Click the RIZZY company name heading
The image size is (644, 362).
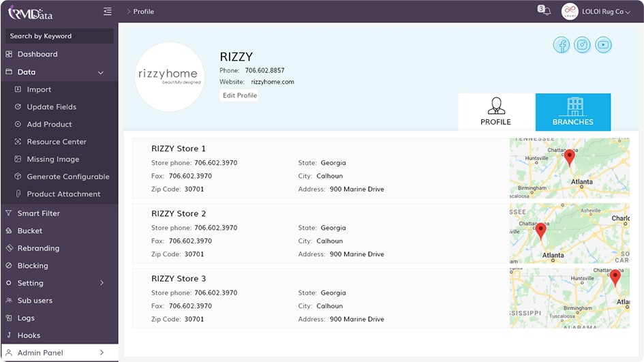click(x=236, y=57)
